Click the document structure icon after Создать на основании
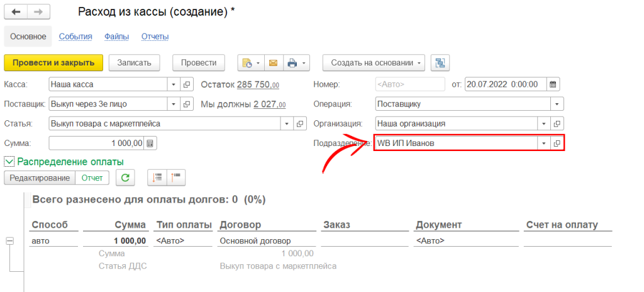 coord(440,63)
